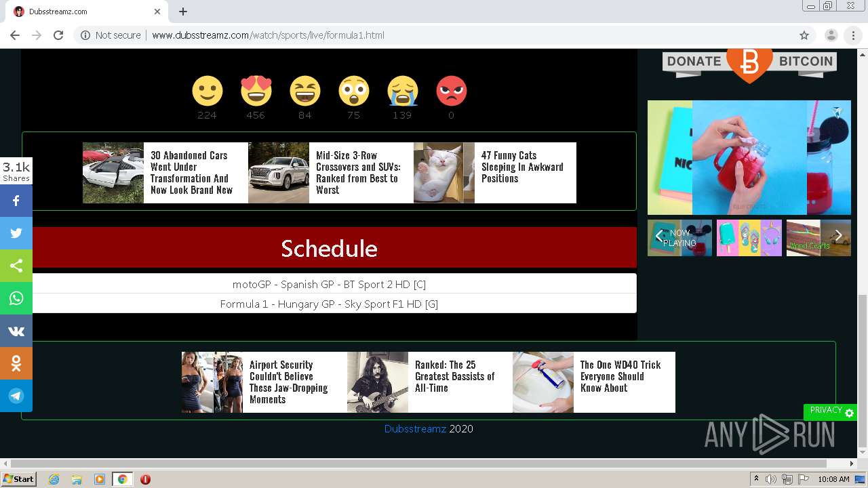Go to next video in carousel
Image resolution: width=868 pixels, height=488 pixels.
pyautogui.click(x=839, y=236)
